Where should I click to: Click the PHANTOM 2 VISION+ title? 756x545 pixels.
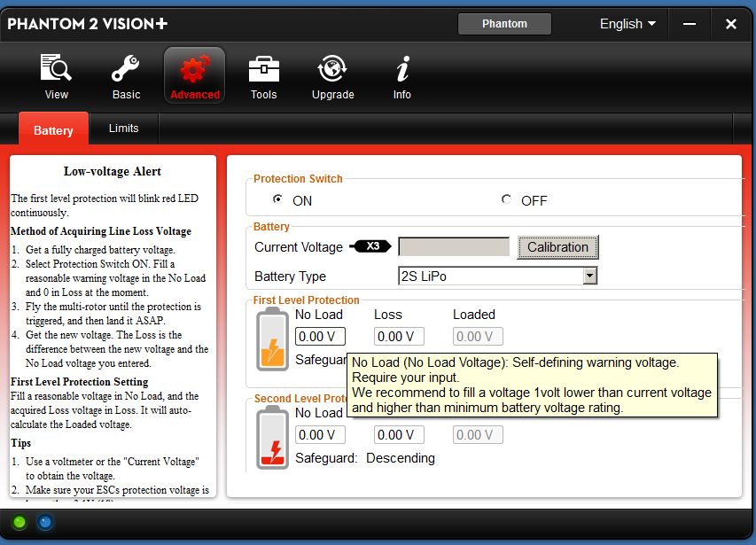(87, 24)
